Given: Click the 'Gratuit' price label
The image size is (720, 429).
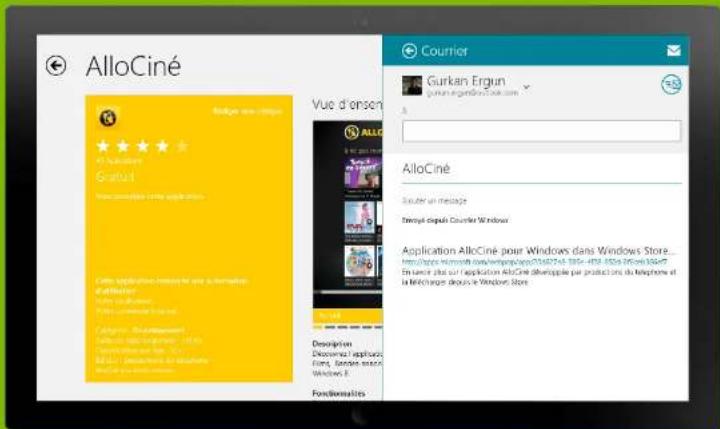Looking at the screenshot, I should click(115, 176).
